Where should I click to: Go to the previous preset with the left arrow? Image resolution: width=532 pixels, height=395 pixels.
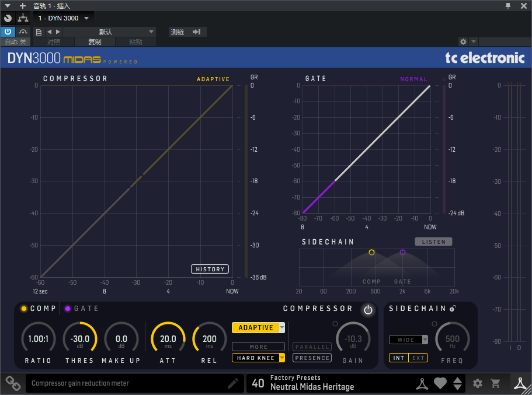49,32
